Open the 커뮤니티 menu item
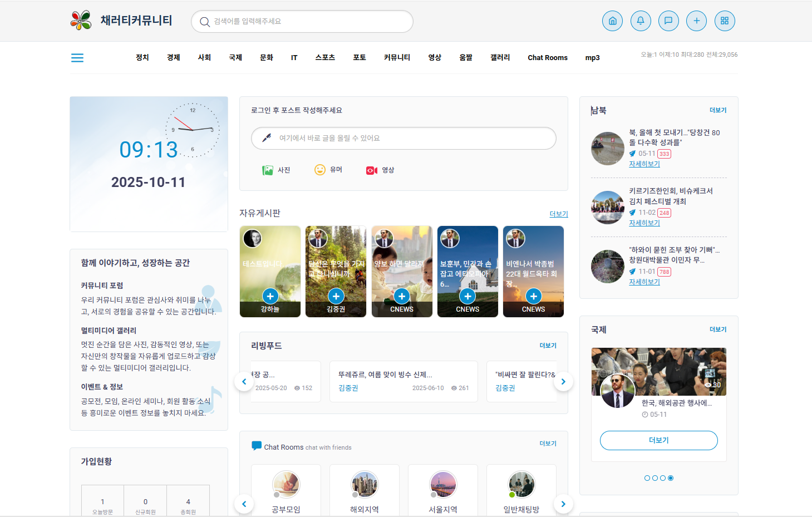 [x=397, y=58]
